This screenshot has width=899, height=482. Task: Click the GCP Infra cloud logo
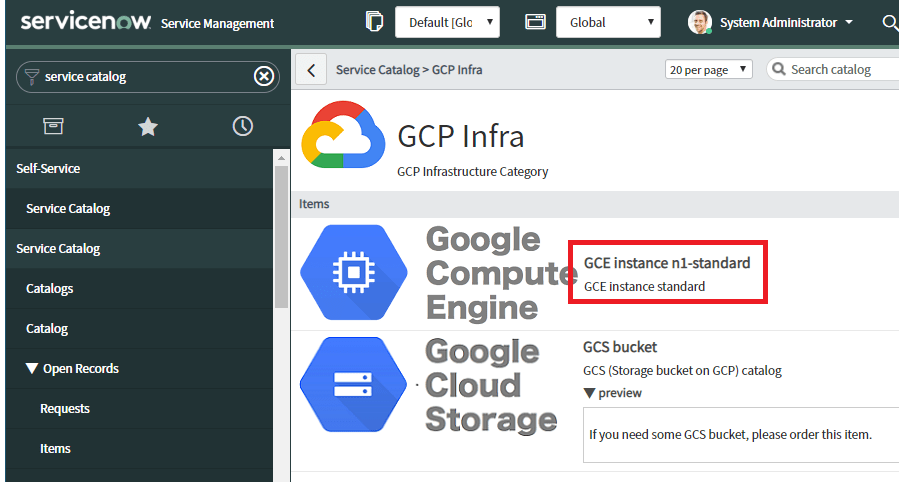tap(343, 135)
